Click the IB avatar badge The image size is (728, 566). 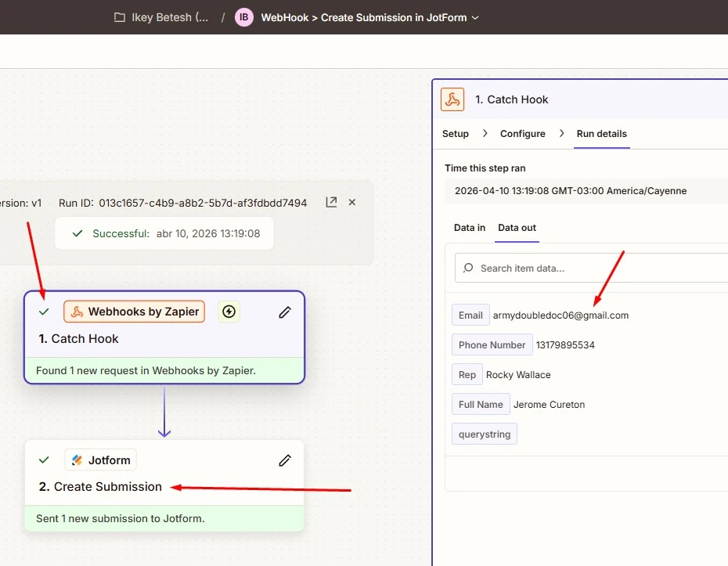[243, 18]
